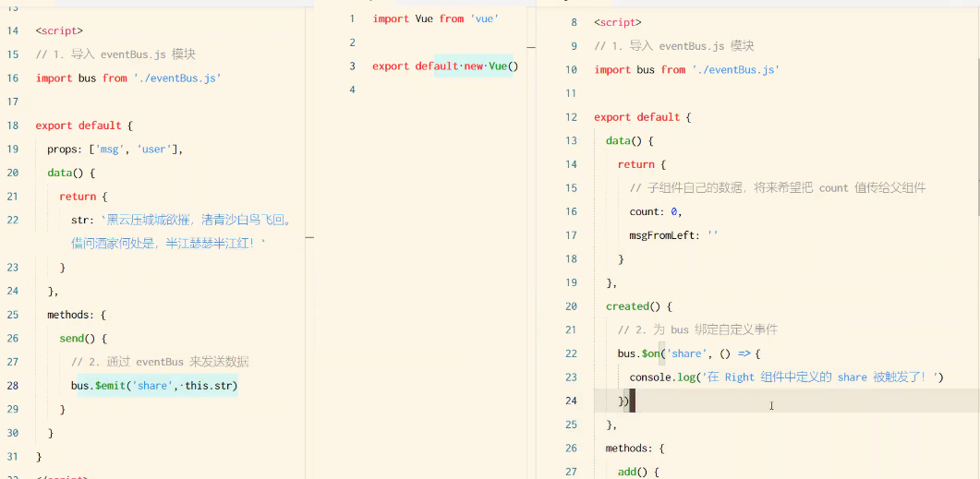Click 'return {' on right pane line 14
This screenshot has width=980, height=479.
(x=642, y=164)
